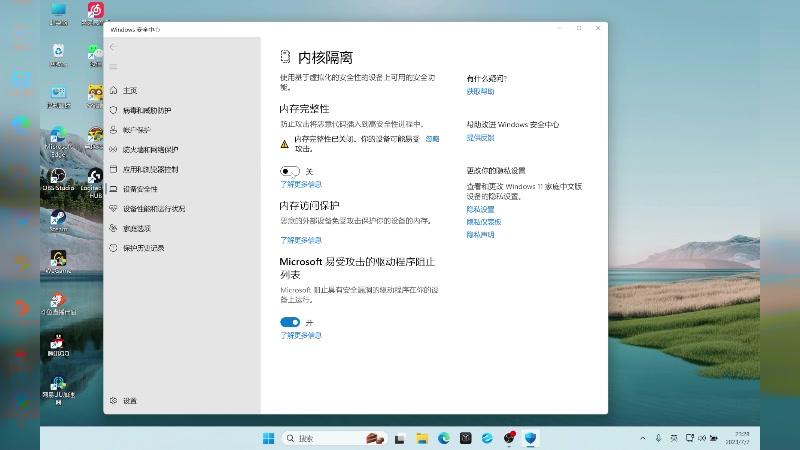
Task: Turn on the 内存完整性 memory integrity switch
Action: [289, 171]
